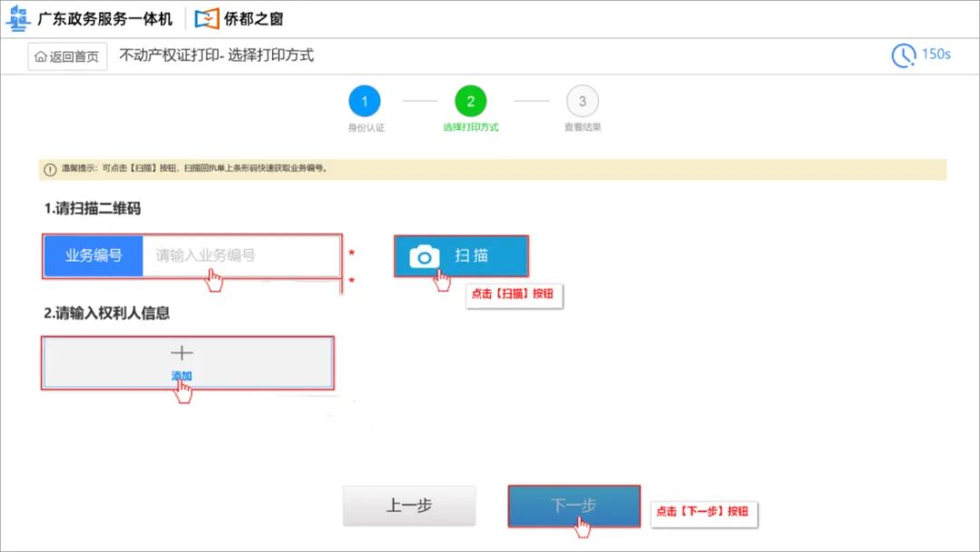This screenshot has width=980, height=552.
Task: Click the 扫描 scan button
Action: coord(461,255)
